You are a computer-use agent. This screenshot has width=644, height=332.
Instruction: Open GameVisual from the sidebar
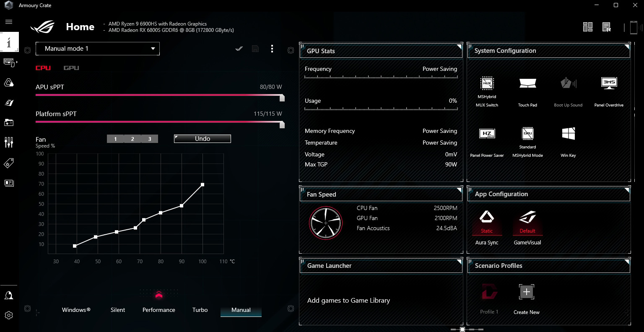(9, 103)
